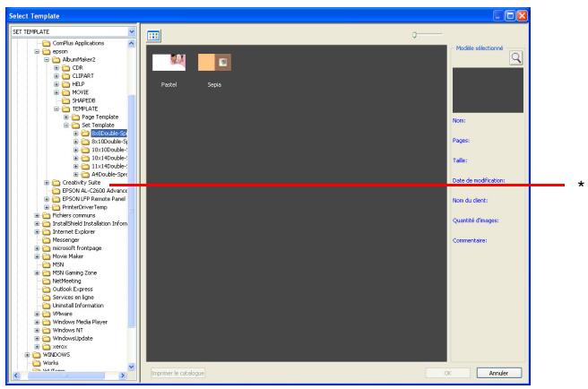Select the 10x10Double folder
Viewport: 588px width, 389px height.
(x=109, y=150)
